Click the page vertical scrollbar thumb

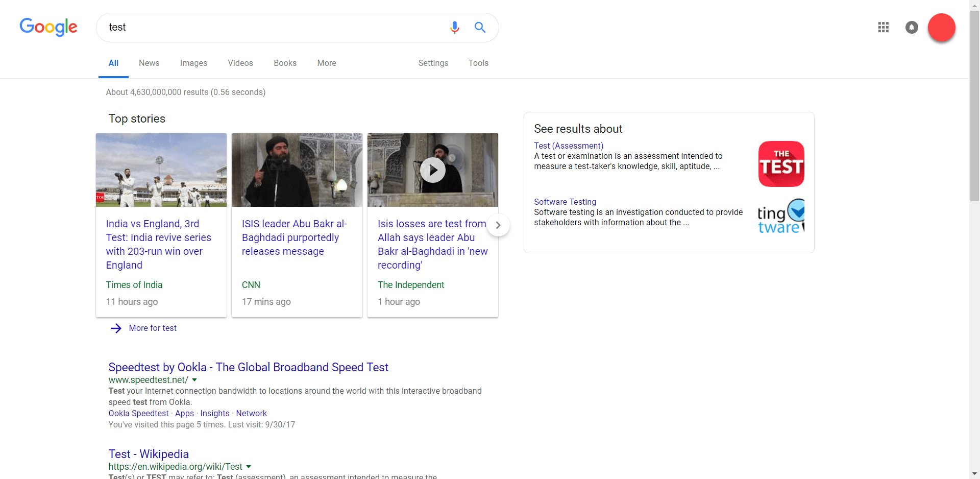pyautogui.click(x=975, y=105)
